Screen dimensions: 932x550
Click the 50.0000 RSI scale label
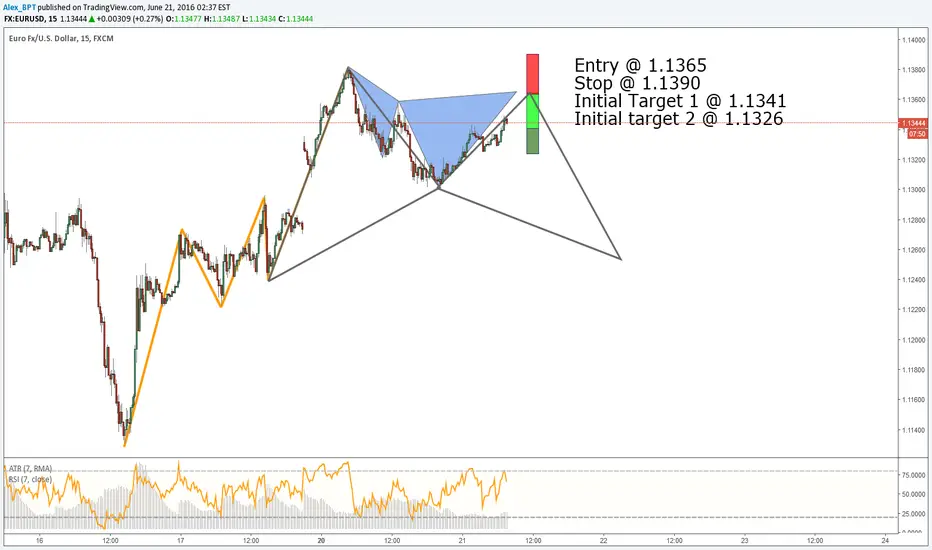[914, 494]
